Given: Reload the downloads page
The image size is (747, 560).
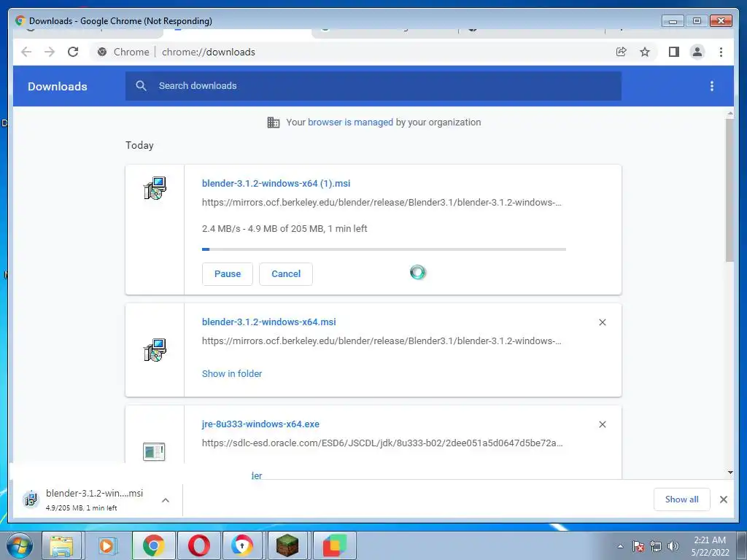Looking at the screenshot, I should click(73, 52).
